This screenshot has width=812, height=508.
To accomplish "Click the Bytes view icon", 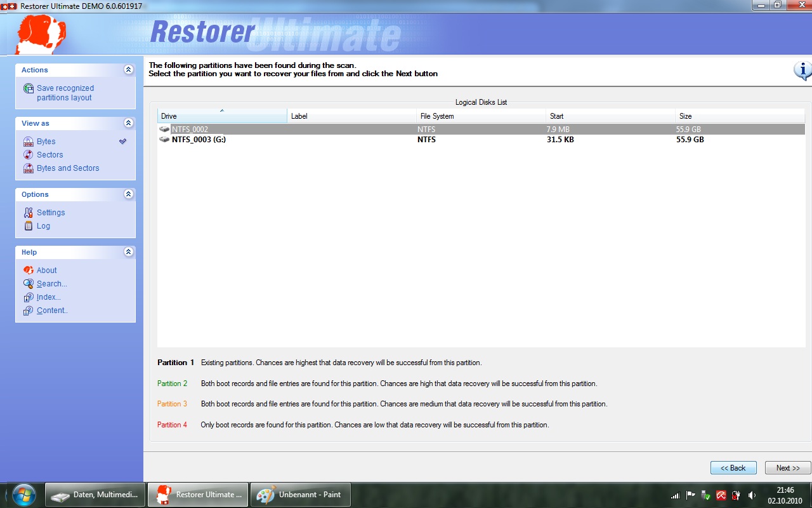I will click(28, 142).
